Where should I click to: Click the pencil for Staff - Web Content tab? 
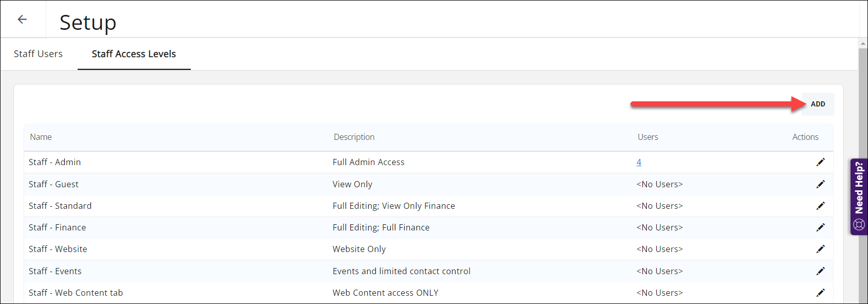(821, 292)
